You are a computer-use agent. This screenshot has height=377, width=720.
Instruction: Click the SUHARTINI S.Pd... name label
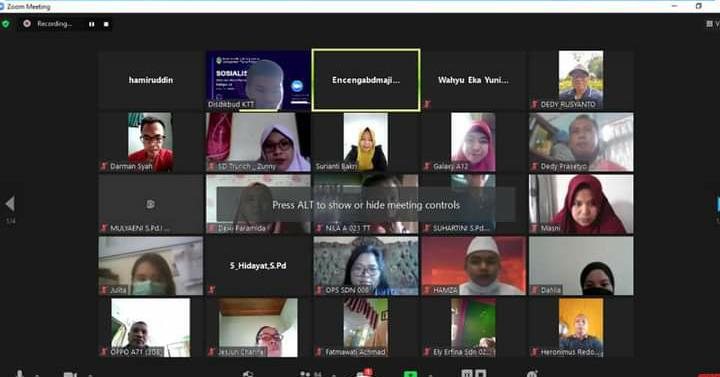(461, 228)
